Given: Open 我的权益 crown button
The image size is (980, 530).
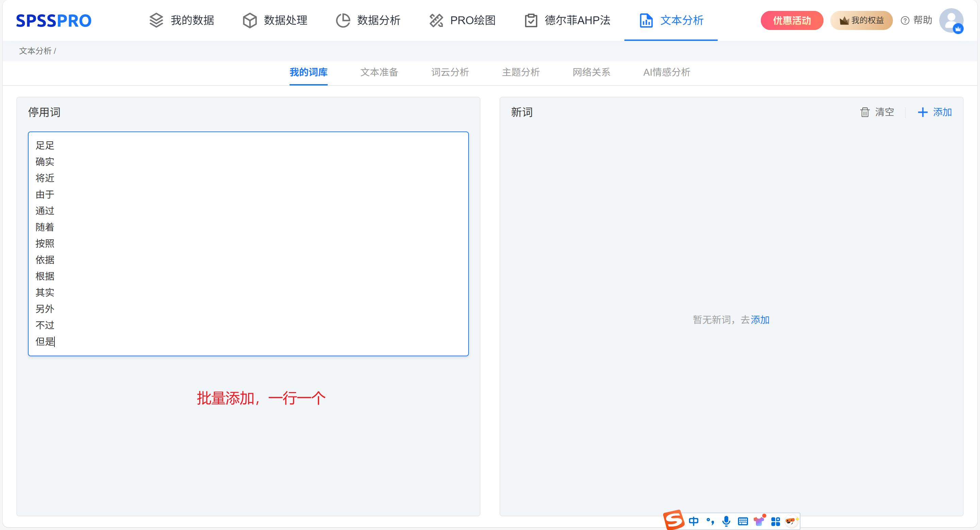Looking at the screenshot, I should pyautogui.click(x=861, y=20).
